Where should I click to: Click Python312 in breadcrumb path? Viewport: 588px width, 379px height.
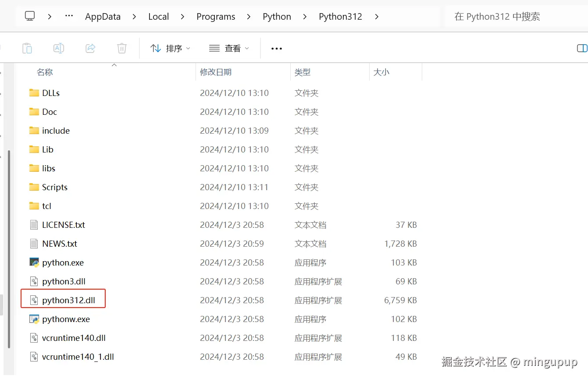pyautogui.click(x=340, y=17)
